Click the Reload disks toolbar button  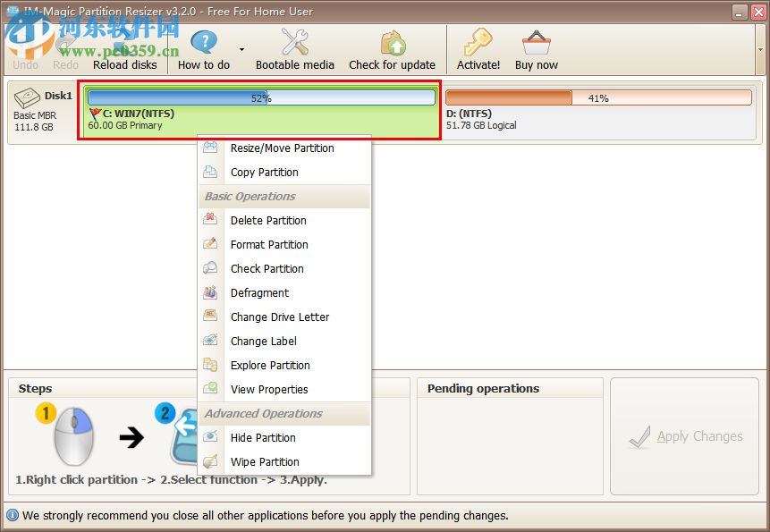[x=124, y=51]
